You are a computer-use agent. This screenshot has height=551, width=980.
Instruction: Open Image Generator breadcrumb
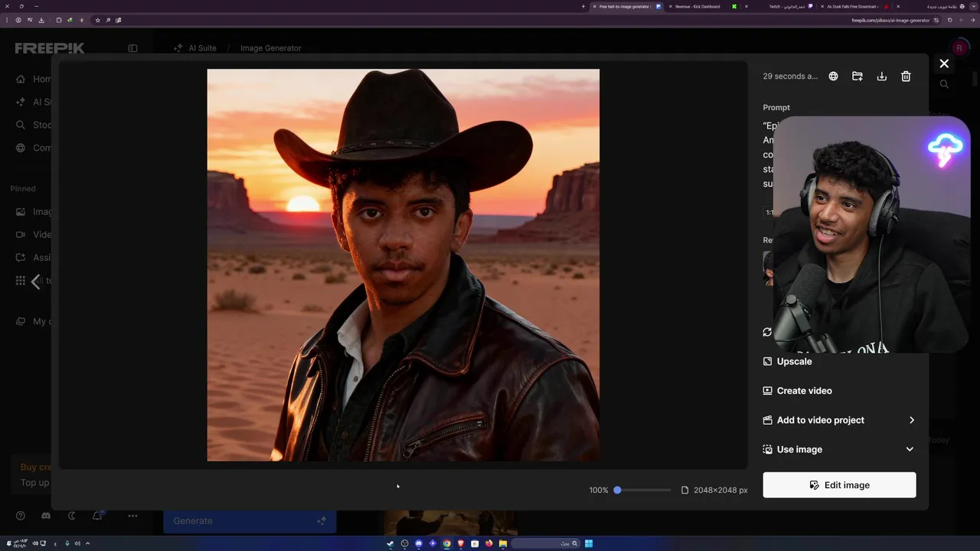click(270, 48)
